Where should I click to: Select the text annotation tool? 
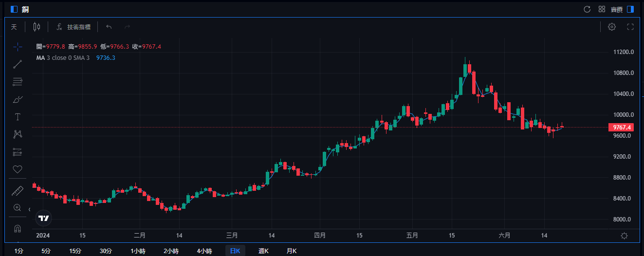[x=18, y=117]
